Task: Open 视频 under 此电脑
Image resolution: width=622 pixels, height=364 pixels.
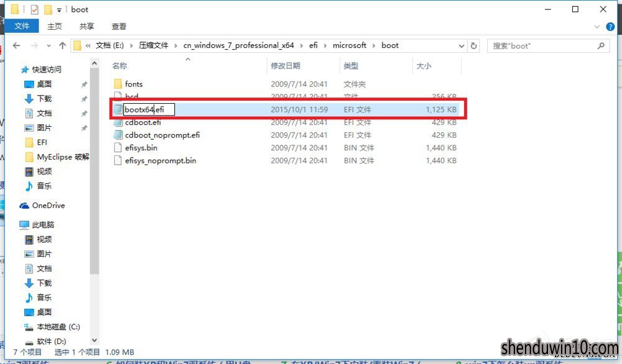Action: pyautogui.click(x=44, y=239)
